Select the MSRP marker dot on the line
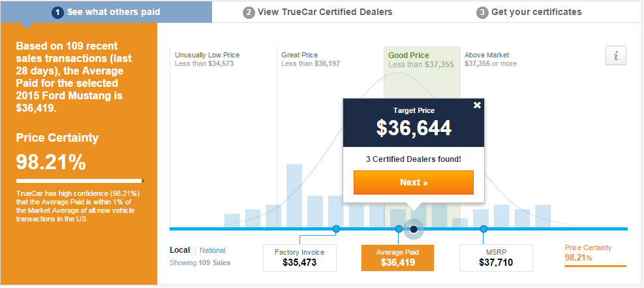 click(x=483, y=229)
